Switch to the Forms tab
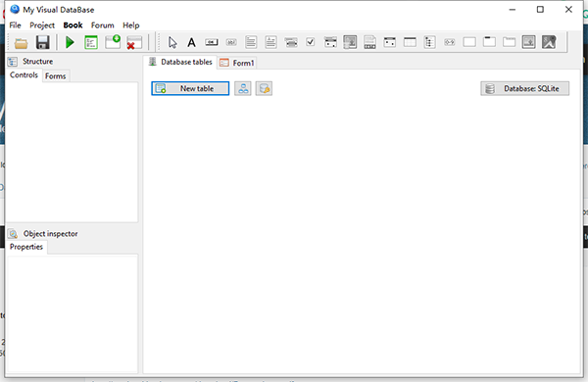This screenshot has width=588, height=382. click(x=56, y=76)
